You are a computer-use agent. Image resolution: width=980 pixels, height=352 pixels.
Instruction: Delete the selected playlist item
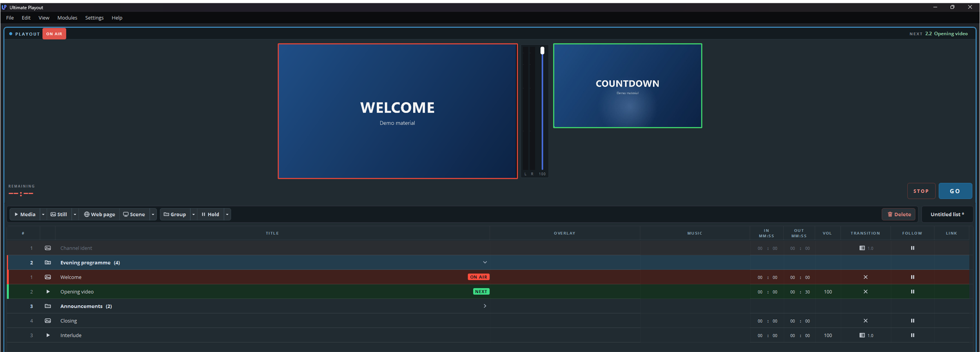pyautogui.click(x=899, y=214)
